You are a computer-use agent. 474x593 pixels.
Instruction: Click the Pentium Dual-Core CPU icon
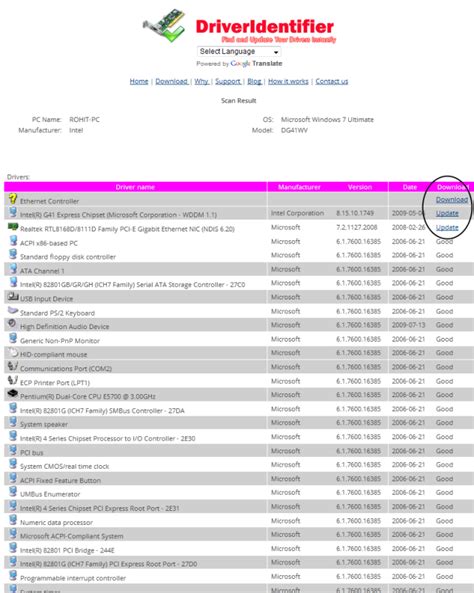coord(13,394)
